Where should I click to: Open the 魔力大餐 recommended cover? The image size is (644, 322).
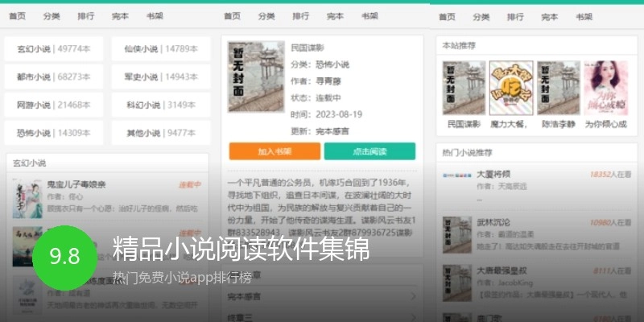(x=511, y=88)
